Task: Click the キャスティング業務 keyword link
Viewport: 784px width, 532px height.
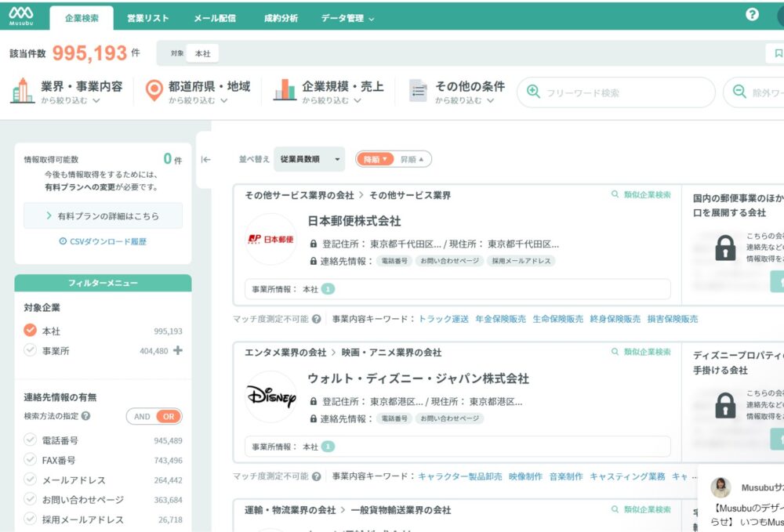Action: 627,476
